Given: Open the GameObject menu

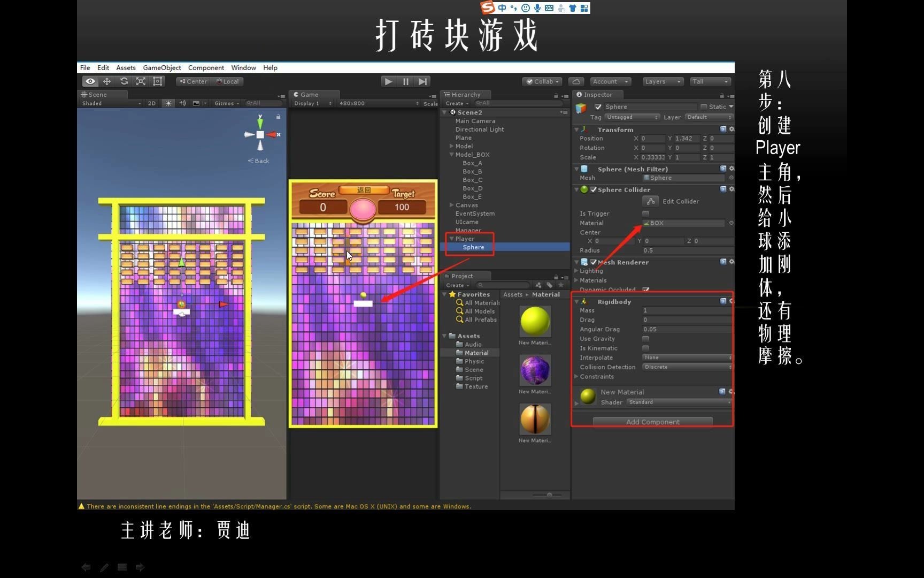Looking at the screenshot, I should 162,67.
